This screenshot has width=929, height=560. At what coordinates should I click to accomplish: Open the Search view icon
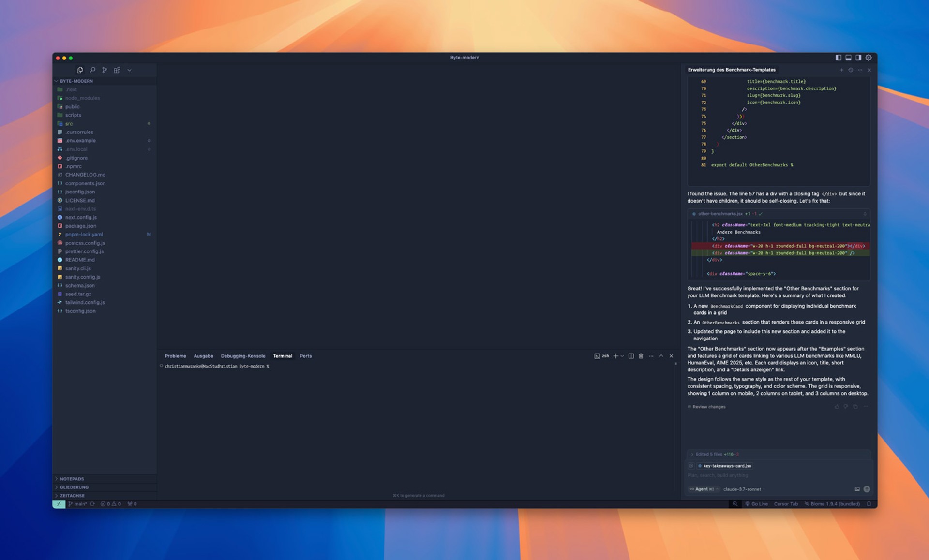point(92,70)
